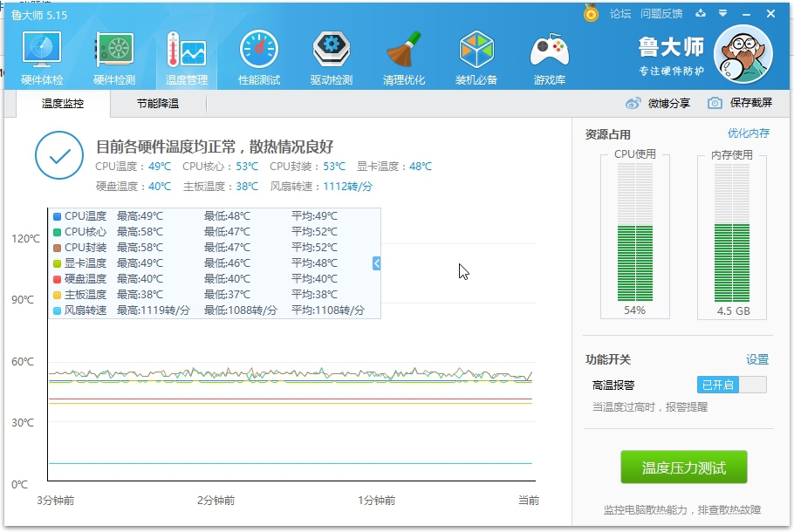
Task: Click the Weibo logo icon
Action: tap(633, 103)
